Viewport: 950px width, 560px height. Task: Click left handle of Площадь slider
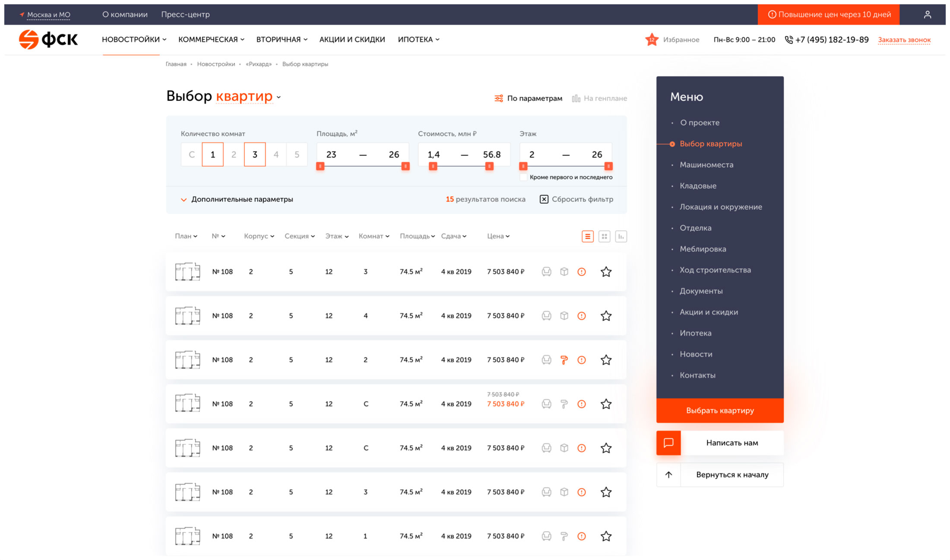point(320,167)
